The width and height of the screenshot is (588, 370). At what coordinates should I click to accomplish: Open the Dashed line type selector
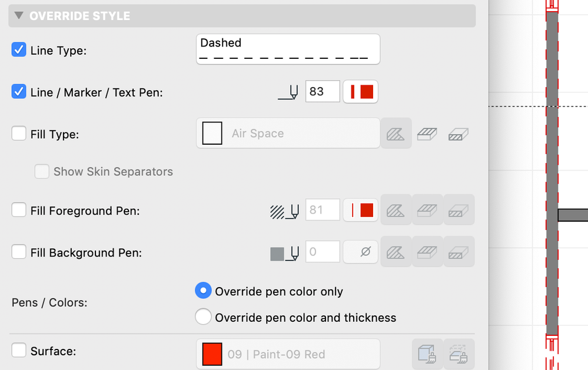tap(287, 49)
